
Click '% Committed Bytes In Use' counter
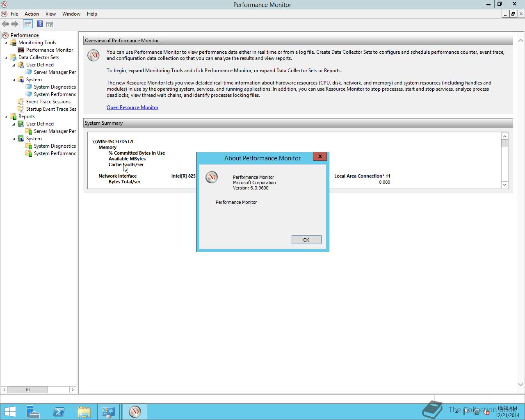(137, 153)
